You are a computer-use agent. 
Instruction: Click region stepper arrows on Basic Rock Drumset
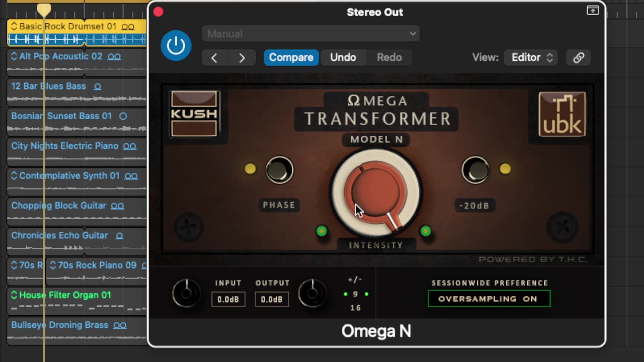[x=14, y=27]
